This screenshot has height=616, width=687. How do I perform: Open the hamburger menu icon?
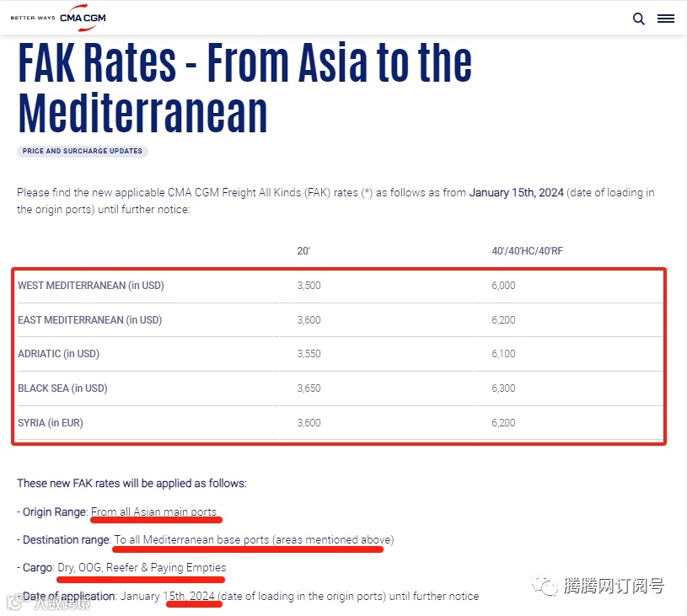click(x=666, y=19)
